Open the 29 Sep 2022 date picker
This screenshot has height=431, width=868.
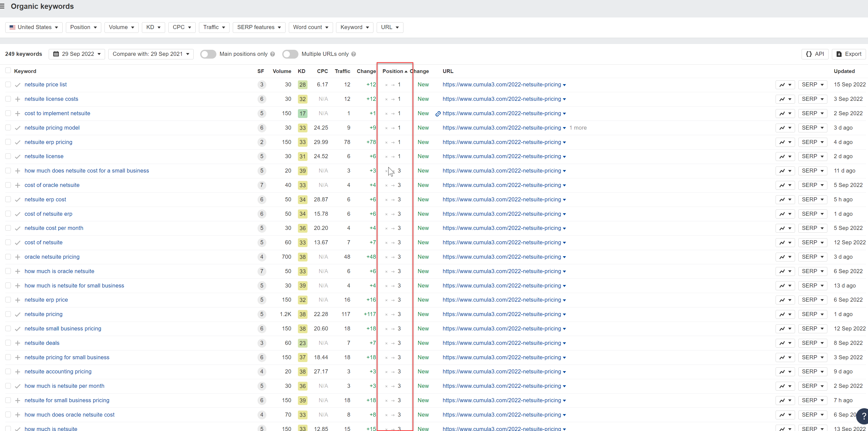(x=77, y=54)
